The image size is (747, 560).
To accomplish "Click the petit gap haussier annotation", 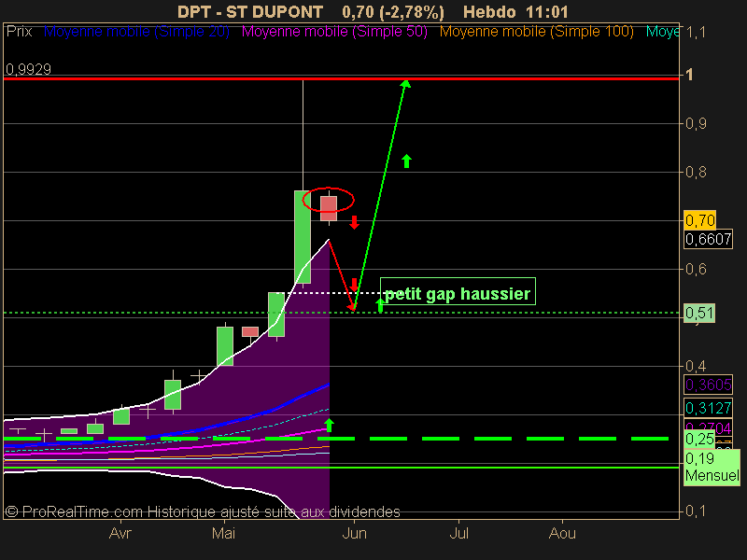I will (x=458, y=291).
